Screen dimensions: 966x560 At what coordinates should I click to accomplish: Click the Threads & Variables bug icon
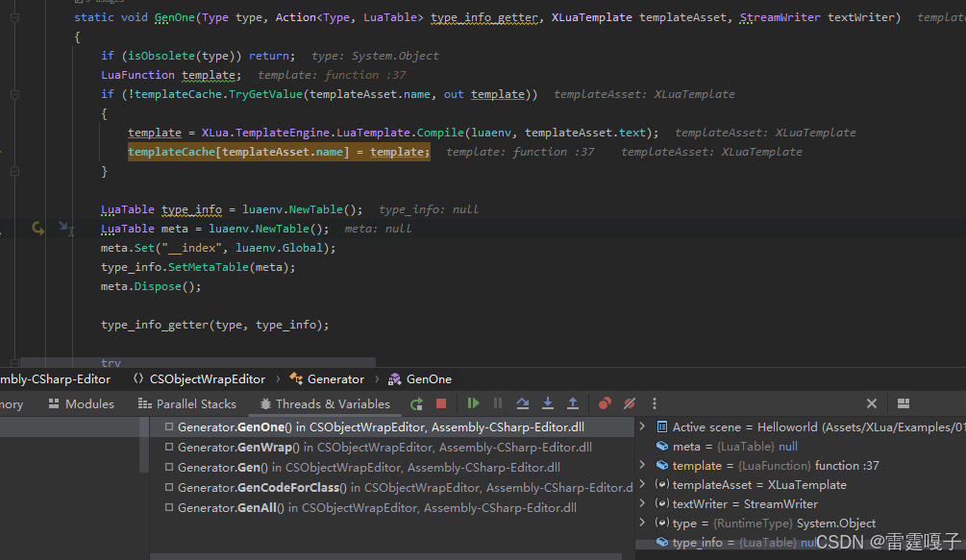point(265,403)
